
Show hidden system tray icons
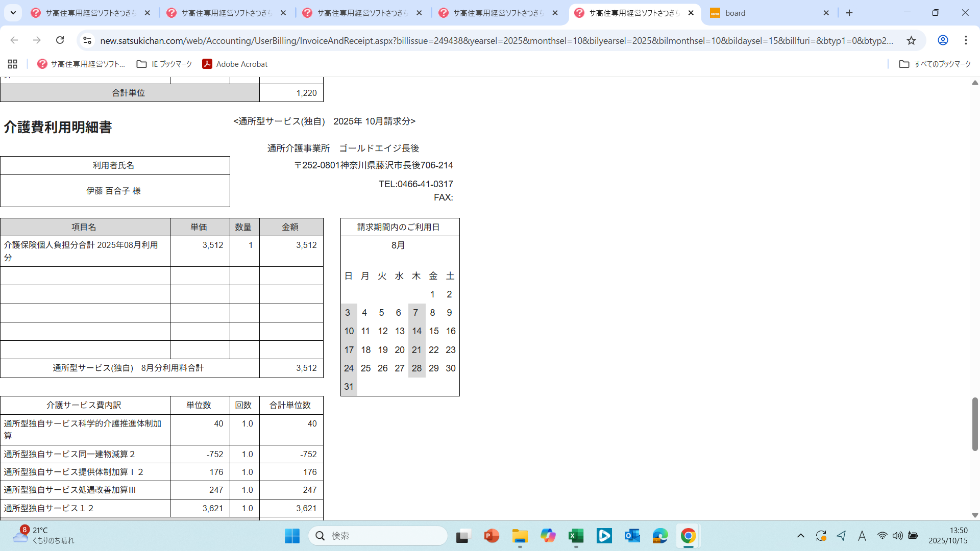click(x=800, y=536)
